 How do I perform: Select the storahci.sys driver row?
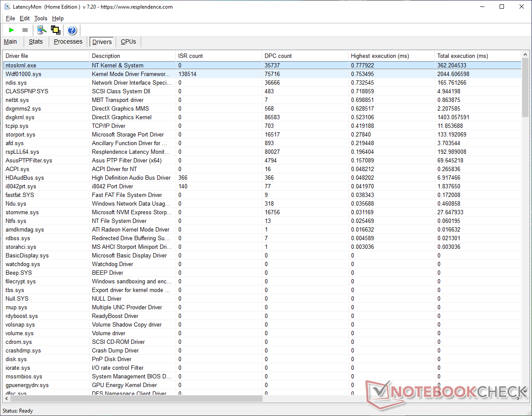(262, 247)
